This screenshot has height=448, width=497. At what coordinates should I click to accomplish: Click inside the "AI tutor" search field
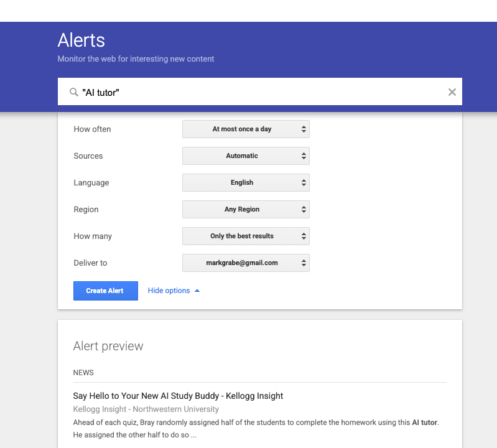pos(261,92)
